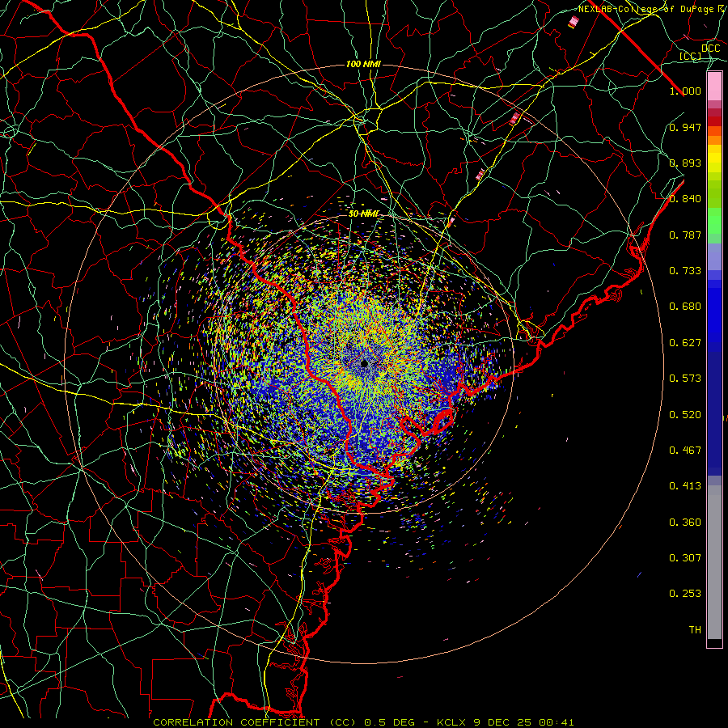Click the black radar site dot at center
This screenshot has height=728, width=728.
tap(364, 363)
